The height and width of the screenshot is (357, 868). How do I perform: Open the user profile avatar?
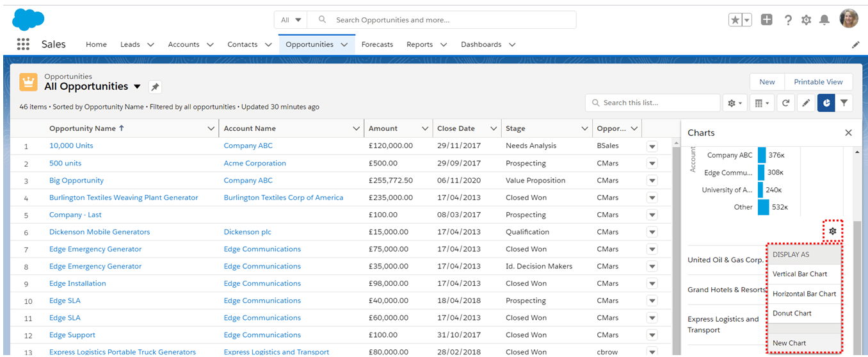[849, 19]
